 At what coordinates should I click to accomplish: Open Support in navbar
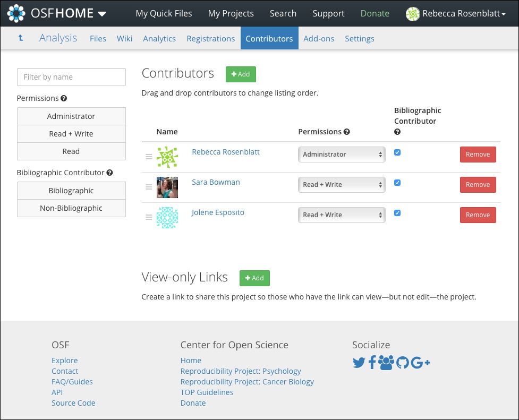[329, 14]
